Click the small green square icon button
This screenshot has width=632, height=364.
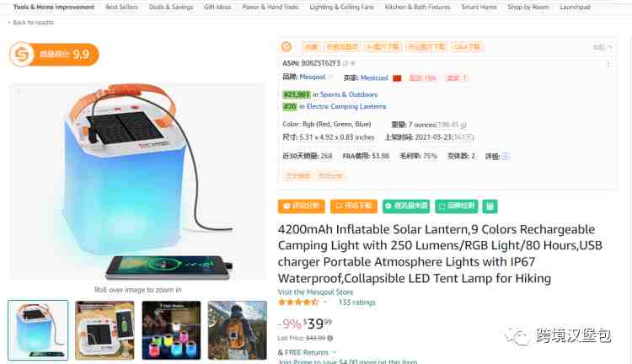tap(490, 206)
